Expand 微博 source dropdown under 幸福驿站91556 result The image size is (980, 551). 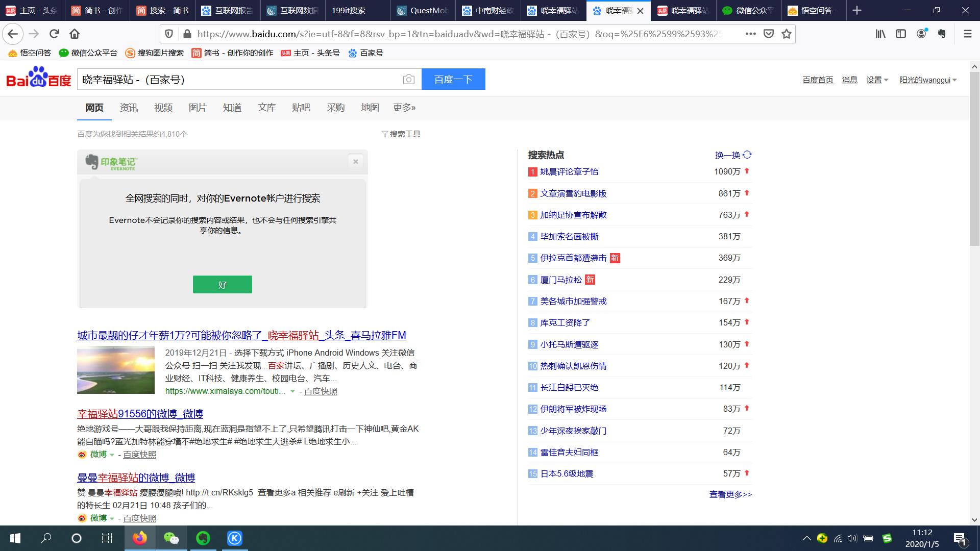[x=112, y=455]
